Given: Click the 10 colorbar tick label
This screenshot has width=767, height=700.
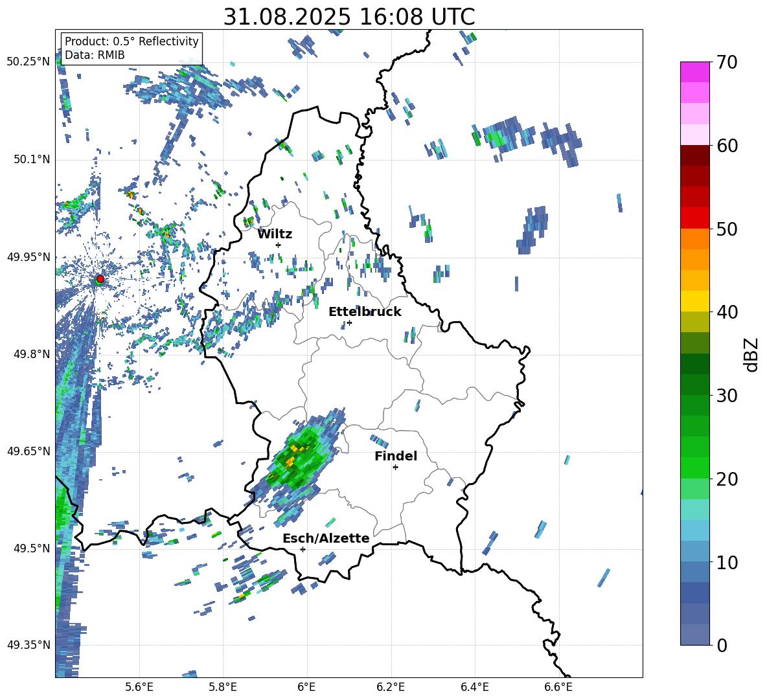Looking at the screenshot, I should [726, 562].
